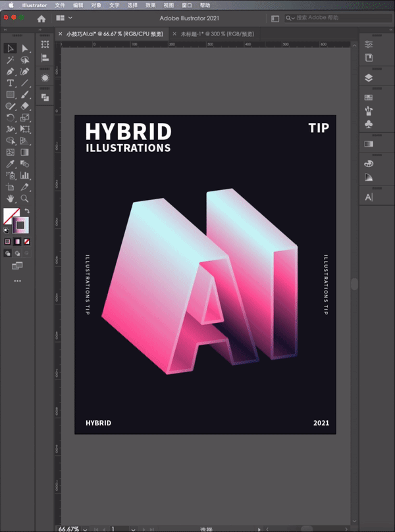Choose the Perspective Grid tool
395x532 pixels.
coord(24,141)
